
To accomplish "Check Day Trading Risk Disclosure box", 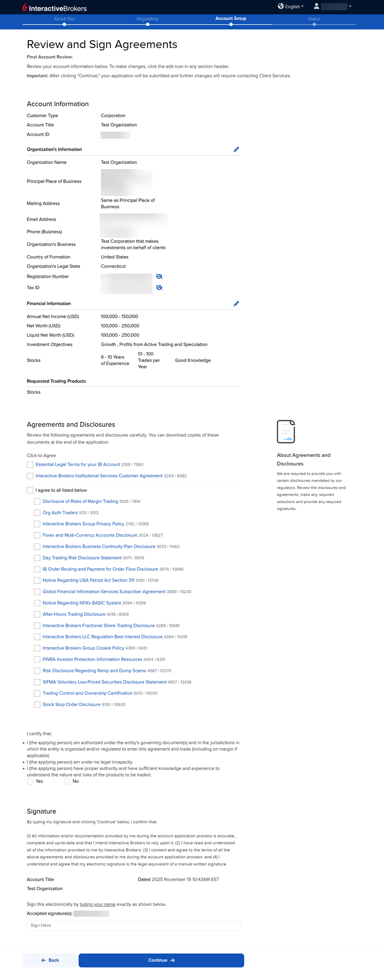I will (x=37, y=558).
